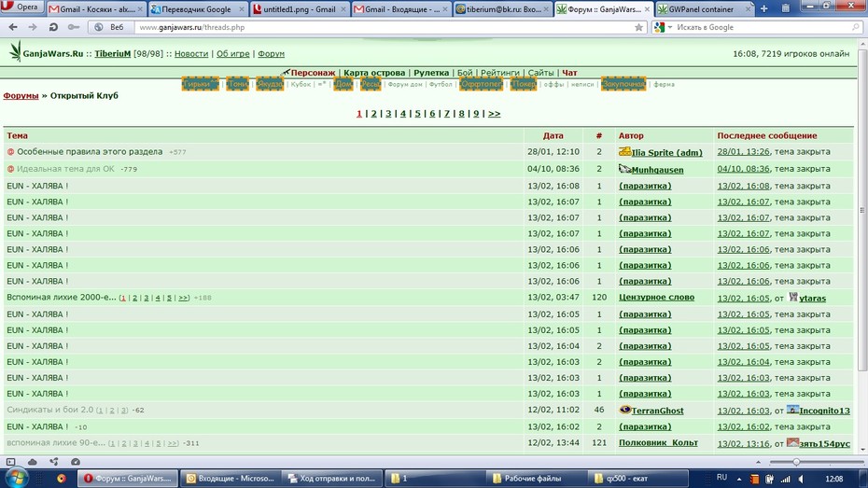Image resolution: width=868 pixels, height=488 pixels.
Task: Switch to Входящие - Microsoft taskbar window
Action: pos(231,479)
